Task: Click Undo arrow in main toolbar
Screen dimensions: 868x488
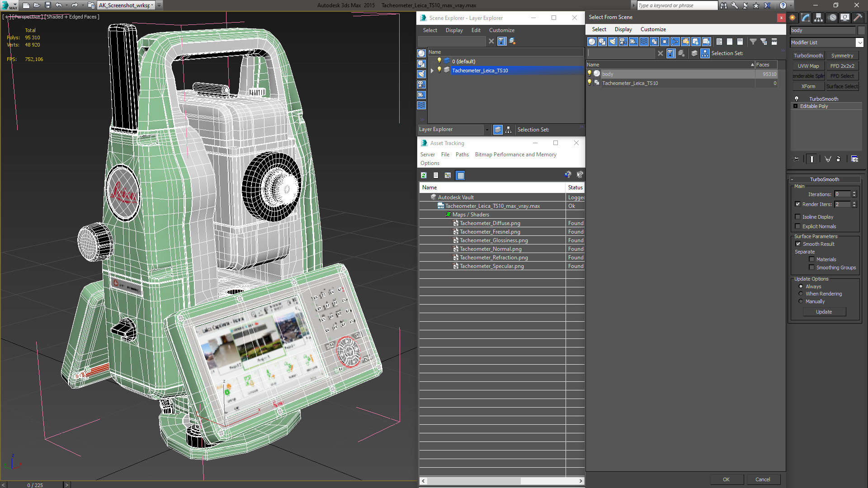Action: pyautogui.click(x=58, y=5)
